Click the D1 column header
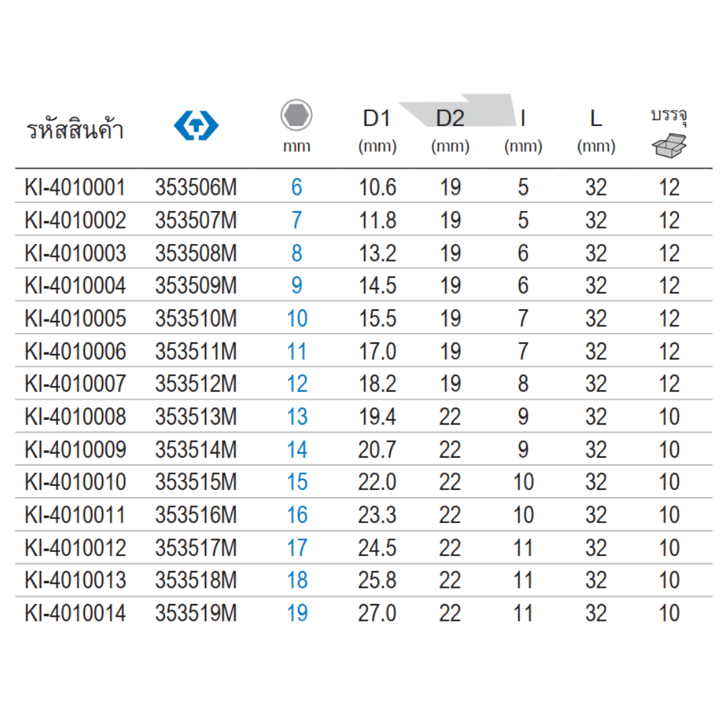This screenshot has height=728, width=728. (377, 119)
